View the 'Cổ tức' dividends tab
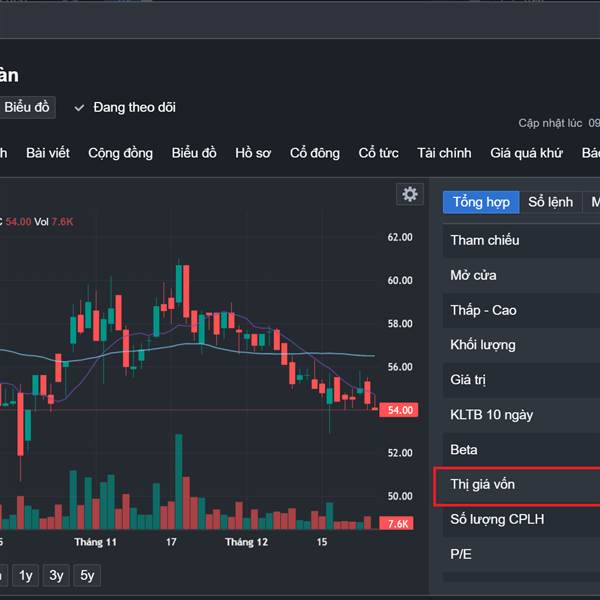This screenshot has width=600, height=600. pyautogui.click(x=378, y=153)
